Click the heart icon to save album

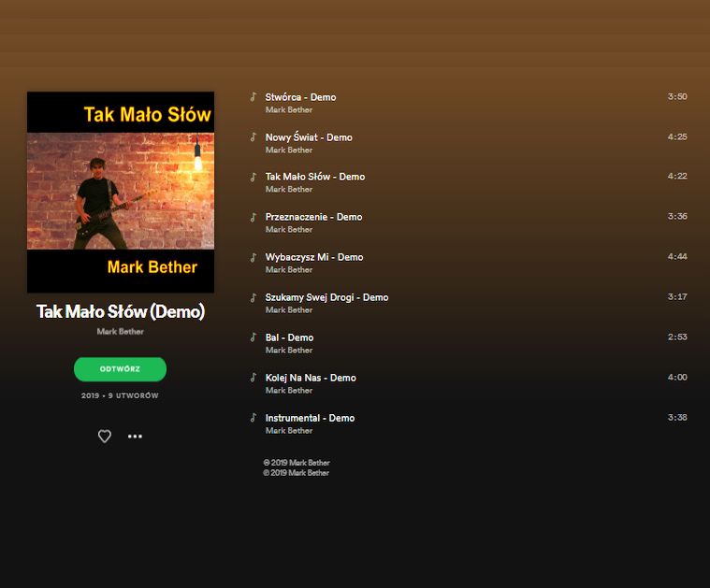[x=105, y=437]
